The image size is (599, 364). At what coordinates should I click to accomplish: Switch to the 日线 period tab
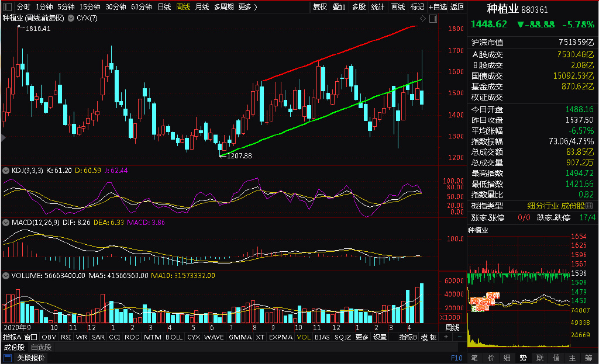[164, 7]
